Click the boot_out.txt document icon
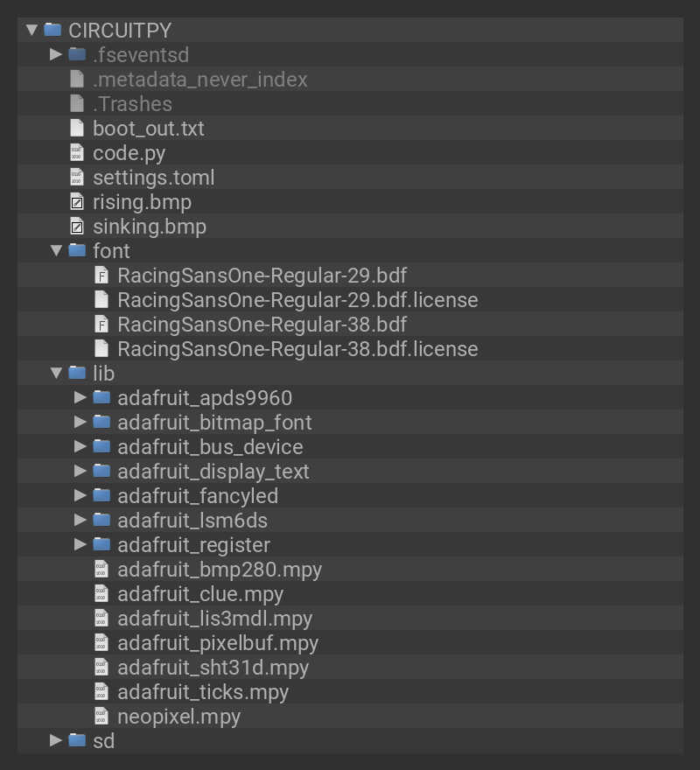The height and width of the screenshot is (770, 700). 77,128
